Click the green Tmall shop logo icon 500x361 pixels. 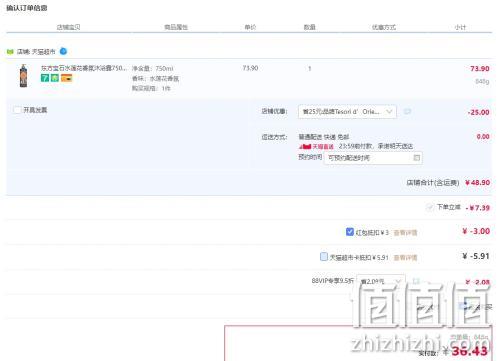click(10, 52)
